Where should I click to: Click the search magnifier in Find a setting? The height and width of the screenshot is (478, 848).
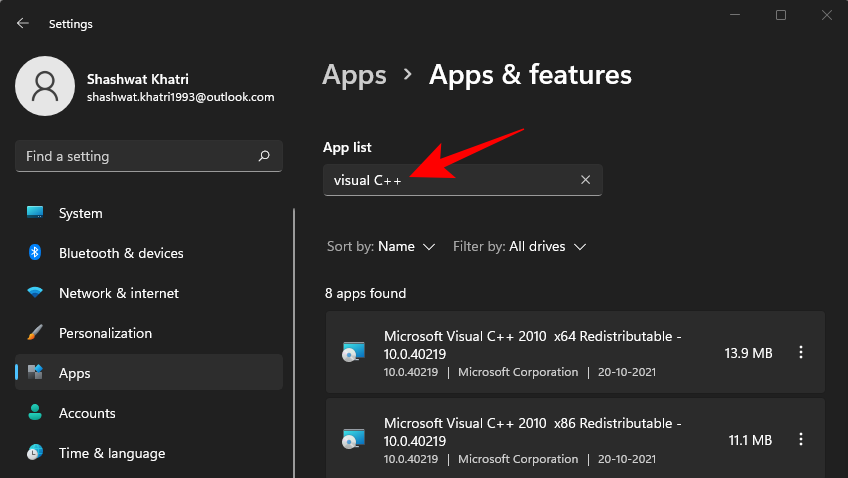[x=264, y=156]
